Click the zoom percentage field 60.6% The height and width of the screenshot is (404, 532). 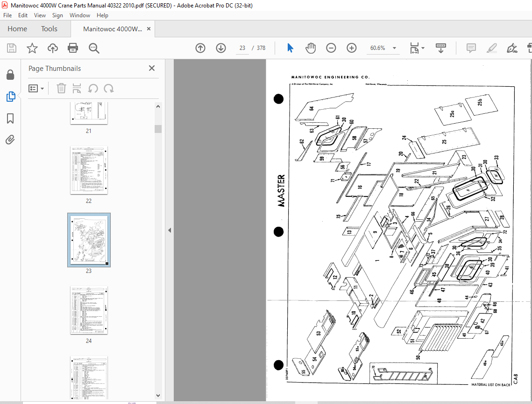[377, 48]
